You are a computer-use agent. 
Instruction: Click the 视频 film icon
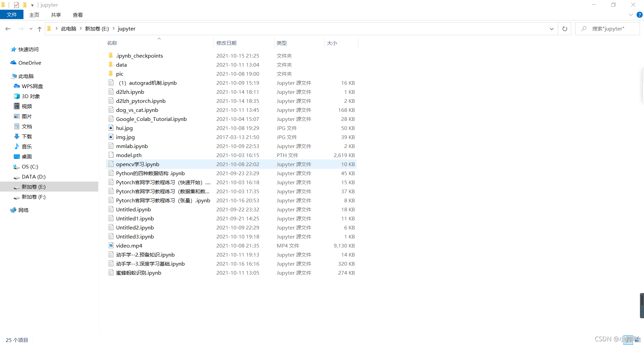[x=17, y=106]
